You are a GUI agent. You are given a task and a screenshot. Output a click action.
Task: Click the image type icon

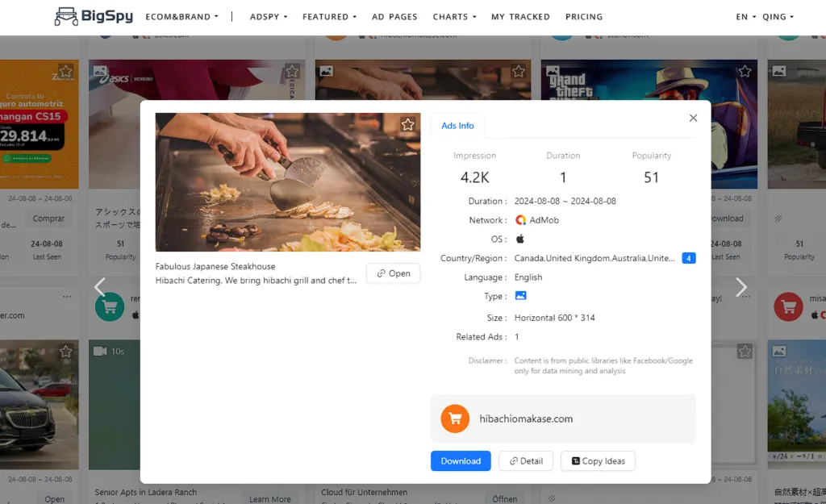(520, 296)
